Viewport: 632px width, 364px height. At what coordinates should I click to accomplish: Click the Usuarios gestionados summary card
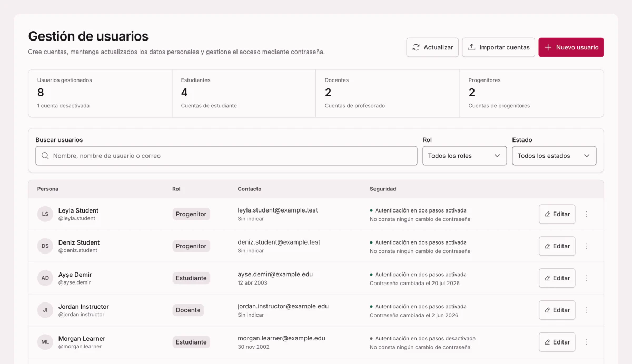click(100, 94)
